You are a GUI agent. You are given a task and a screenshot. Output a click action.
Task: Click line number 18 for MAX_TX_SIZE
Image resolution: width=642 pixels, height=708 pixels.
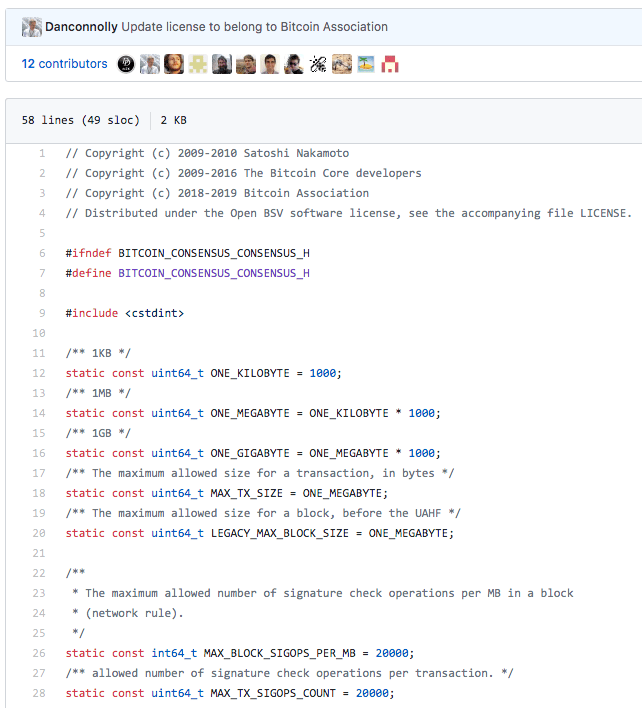coord(38,493)
